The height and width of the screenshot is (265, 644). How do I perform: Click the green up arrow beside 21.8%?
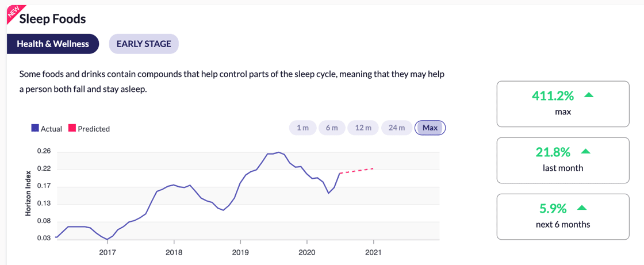[586, 152]
